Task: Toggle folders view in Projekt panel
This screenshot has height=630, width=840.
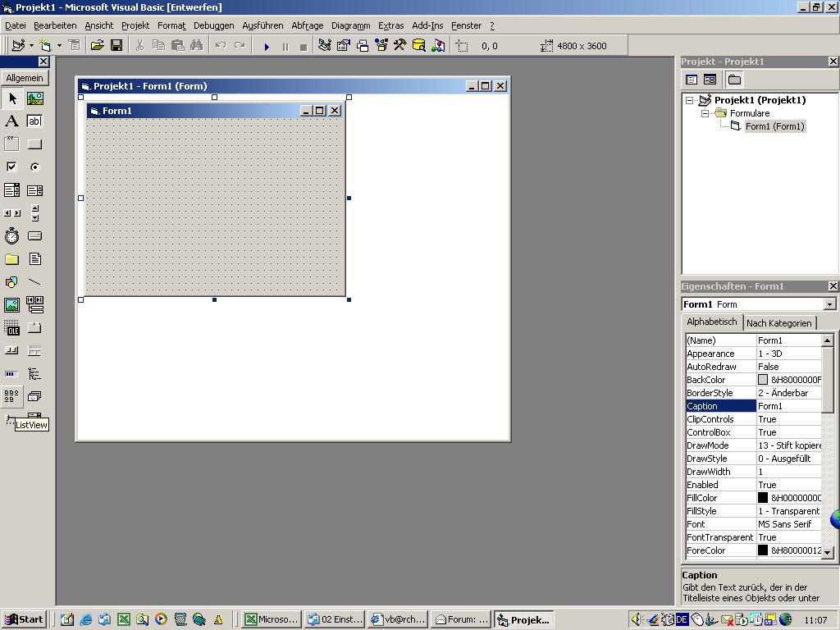Action: 734,80
